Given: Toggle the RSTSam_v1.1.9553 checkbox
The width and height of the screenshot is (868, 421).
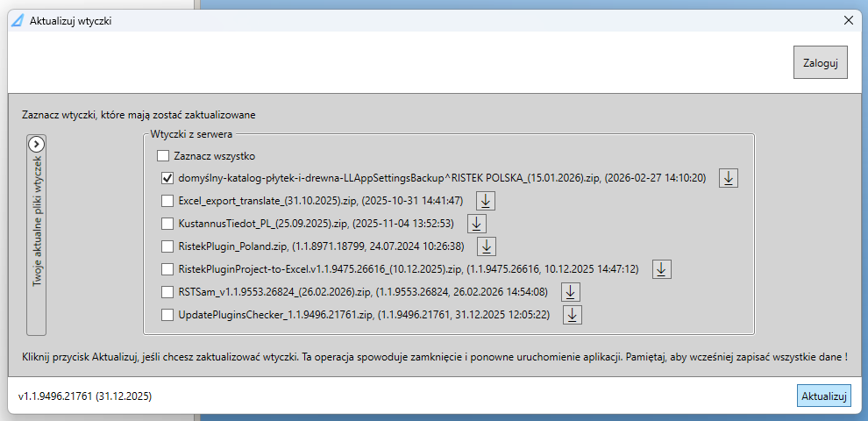Looking at the screenshot, I should pos(167,292).
